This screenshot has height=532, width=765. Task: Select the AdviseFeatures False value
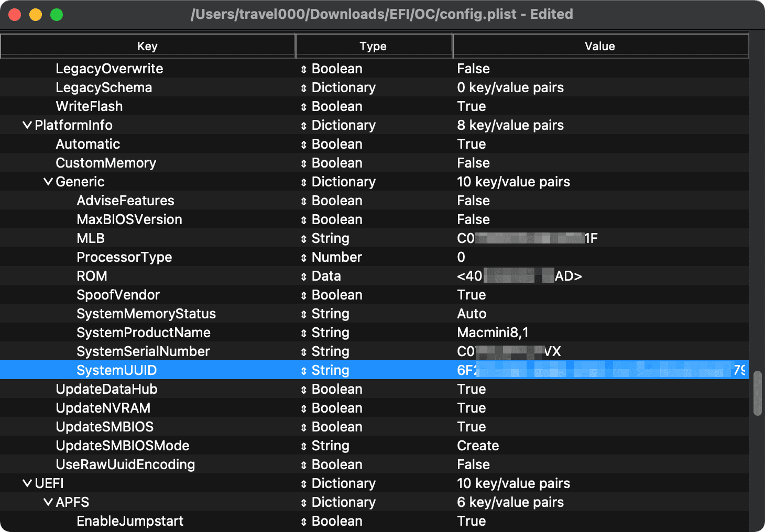point(473,201)
